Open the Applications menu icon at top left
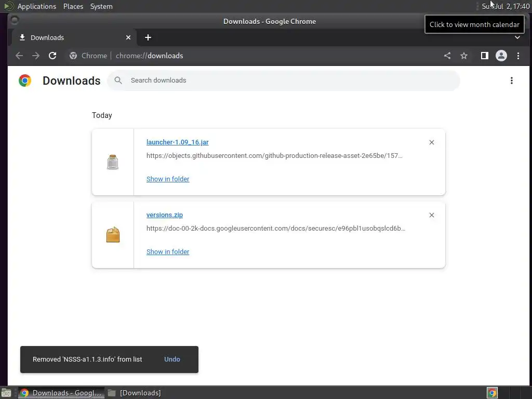 pos(9,6)
